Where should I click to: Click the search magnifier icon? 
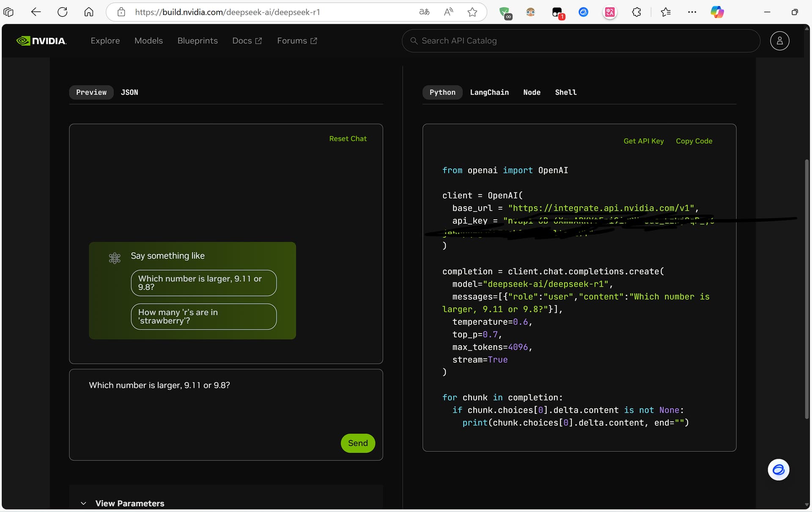tap(414, 41)
